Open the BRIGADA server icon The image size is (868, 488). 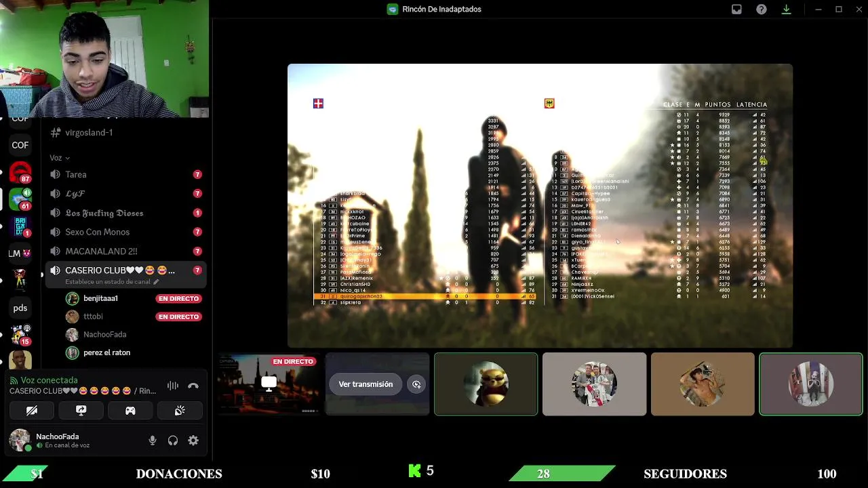(x=20, y=226)
